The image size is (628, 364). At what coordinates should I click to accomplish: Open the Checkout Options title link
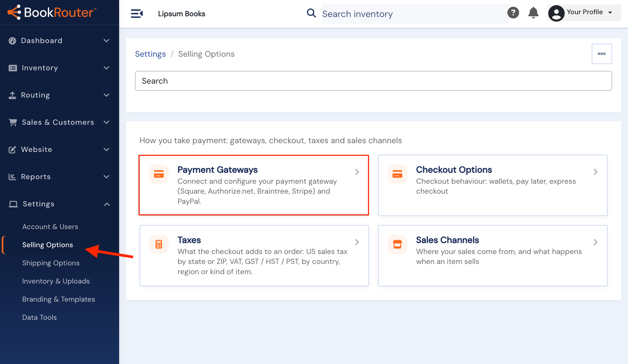[x=454, y=170]
